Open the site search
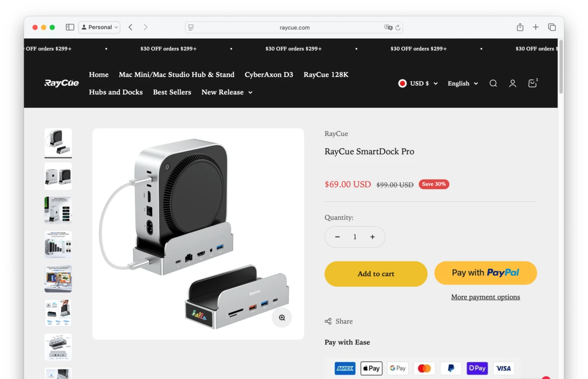The height and width of the screenshot is (379, 588). tap(493, 83)
